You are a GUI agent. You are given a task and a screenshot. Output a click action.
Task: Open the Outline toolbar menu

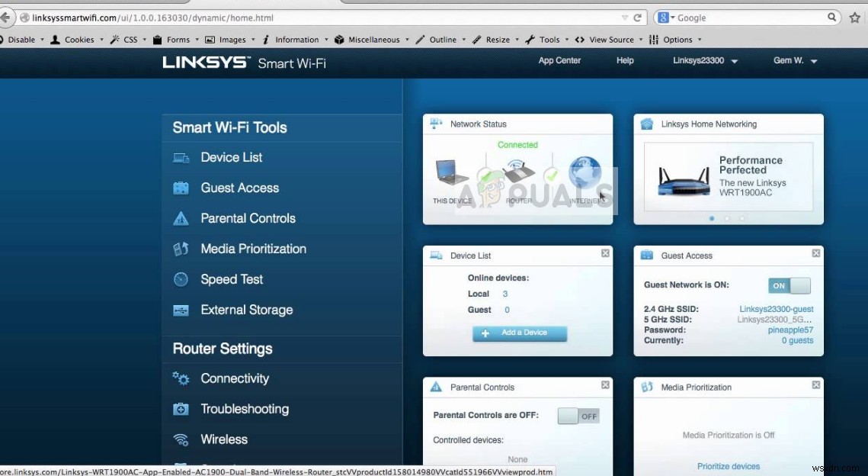click(x=441, y=40)
